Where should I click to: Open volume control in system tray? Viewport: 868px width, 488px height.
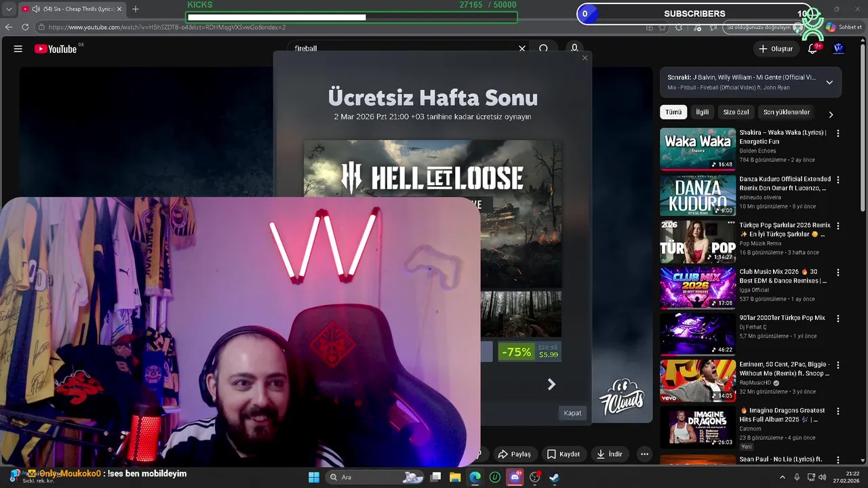click(823, 477)
